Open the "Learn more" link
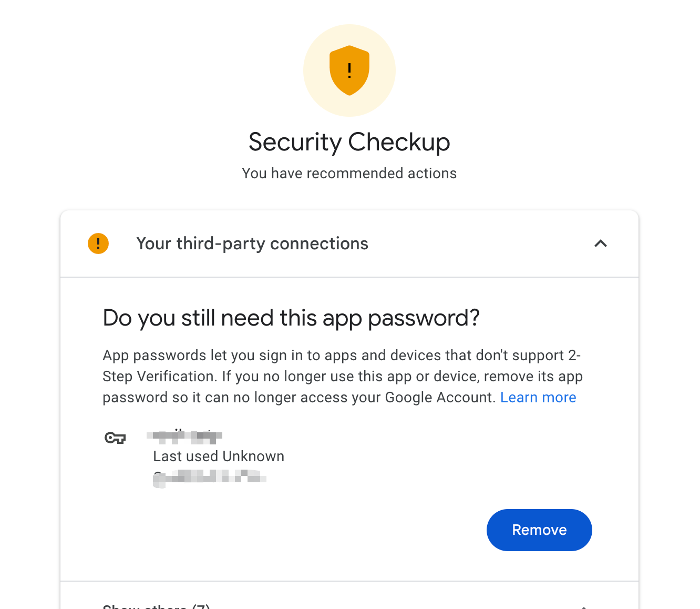Image resolution: width=700 pixels, height=609 pixels. point(538,398)
